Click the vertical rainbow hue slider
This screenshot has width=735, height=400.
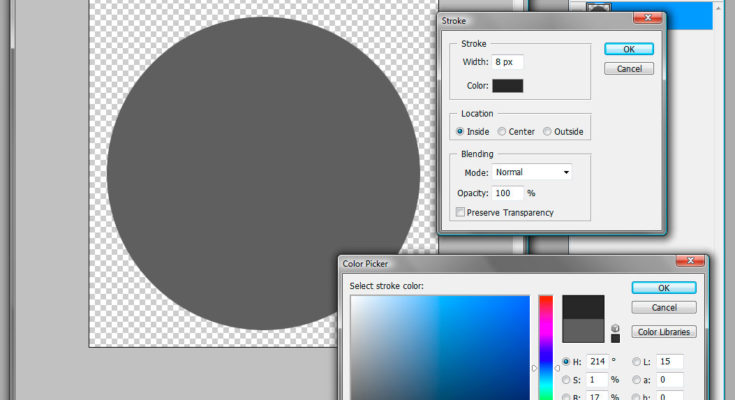(x=546, y=347)
